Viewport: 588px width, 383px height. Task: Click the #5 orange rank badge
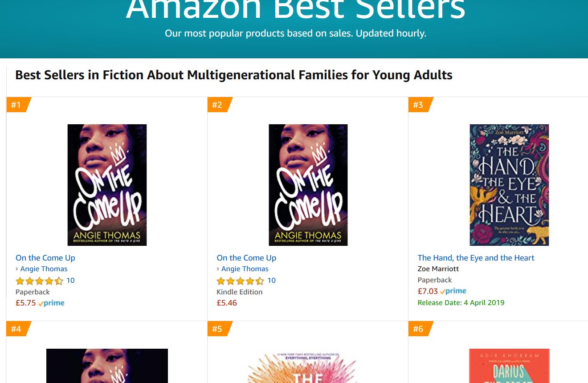click(x=217, y=329)
